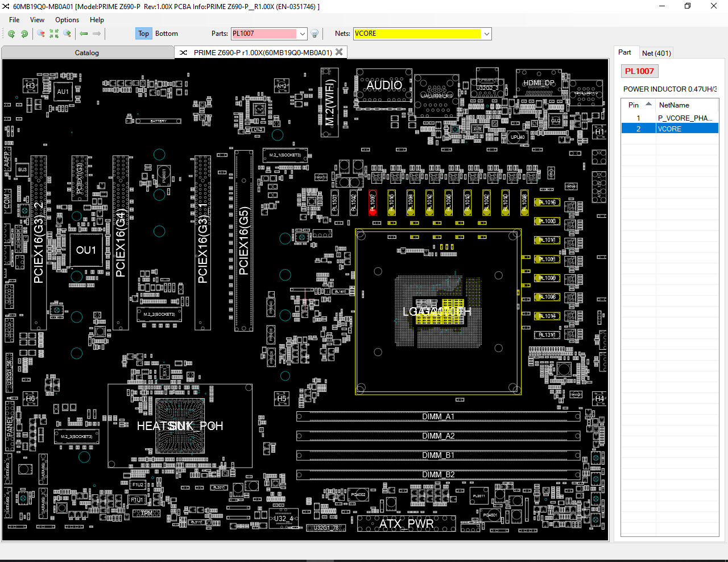Click the M.2_2(SOCKET3) connector
Image resolution: width=728 pixels, height=562 pixels.
pos(159,314)
